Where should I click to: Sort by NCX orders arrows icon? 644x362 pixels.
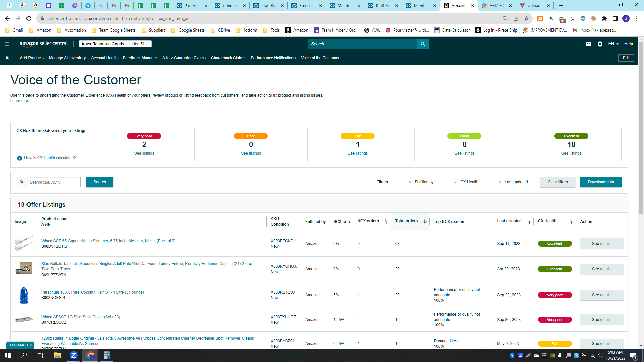point(386,221)
